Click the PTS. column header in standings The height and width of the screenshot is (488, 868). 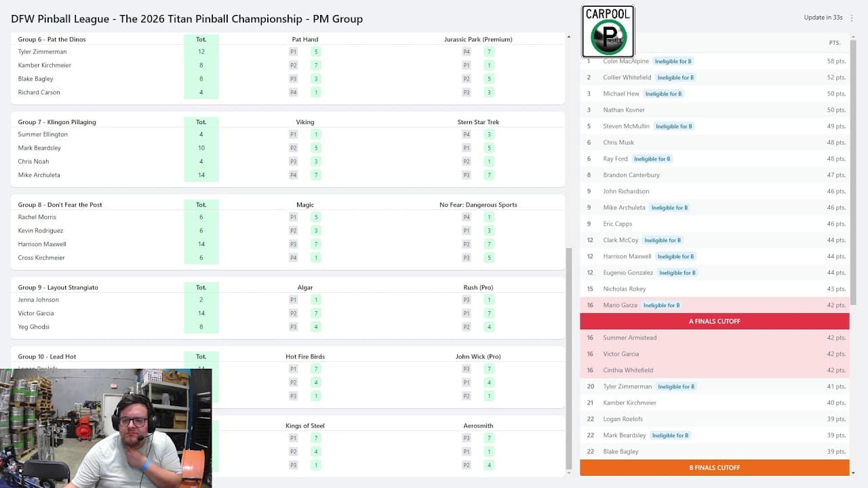pos(835,43)
